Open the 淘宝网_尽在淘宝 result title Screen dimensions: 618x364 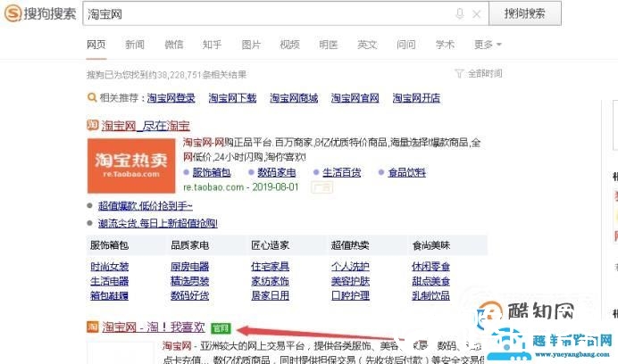click(x=146, y=126)
